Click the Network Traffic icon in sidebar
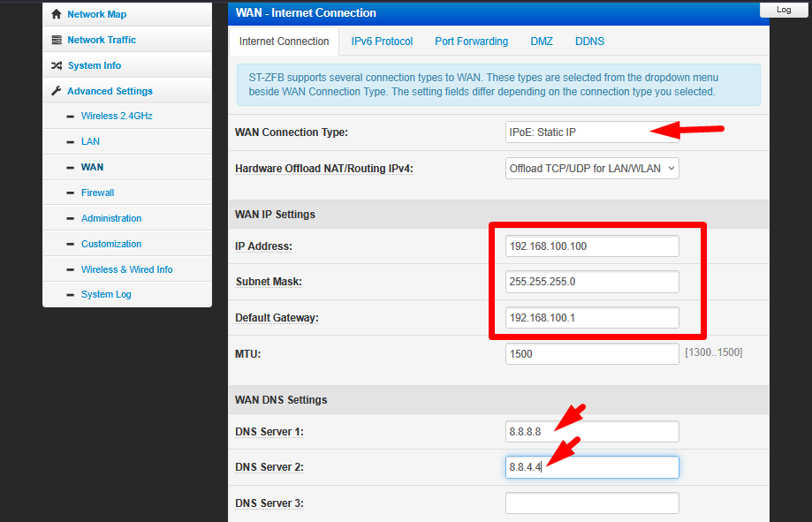Viewport: 812px width, 522px height. [57, 40]
